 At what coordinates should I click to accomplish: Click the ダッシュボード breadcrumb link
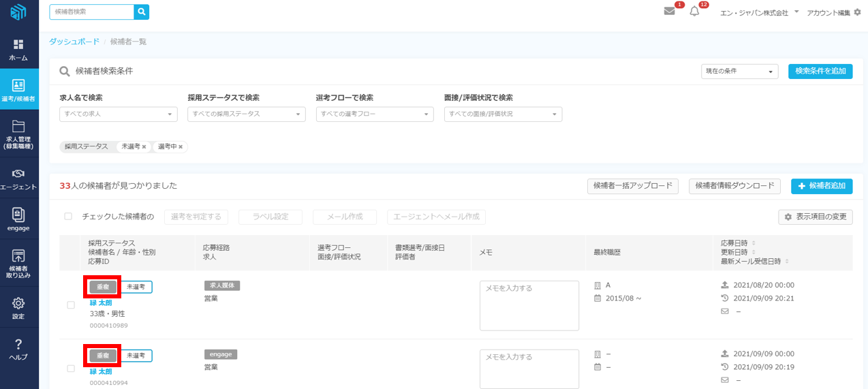click(74, 42)
